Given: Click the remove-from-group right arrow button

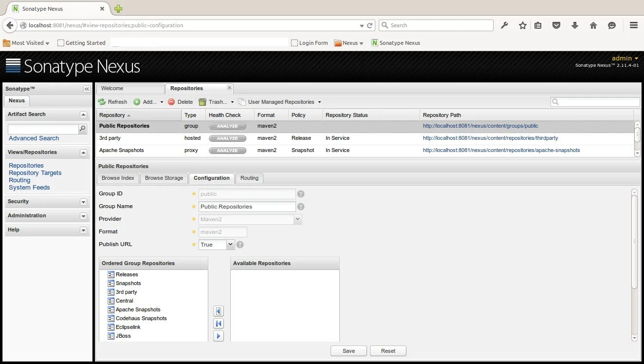Looking at the screenshot, I should [219, 336].
